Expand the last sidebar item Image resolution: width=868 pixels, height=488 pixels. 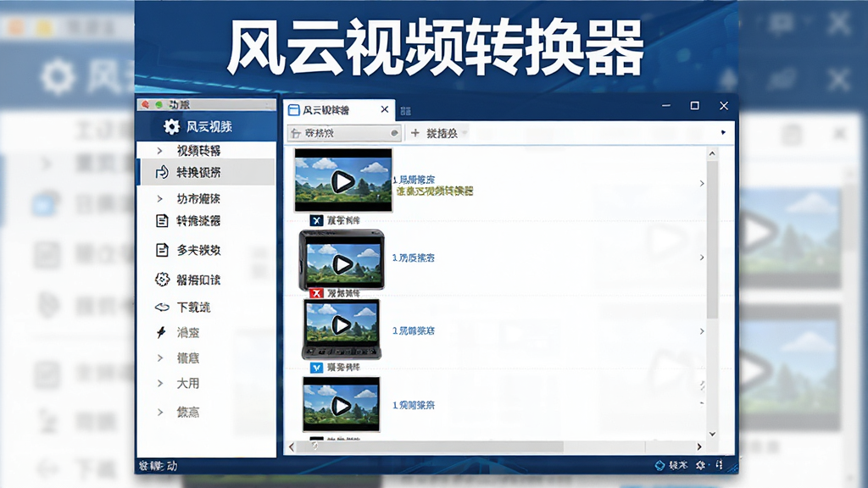click(x=159, y=413)
